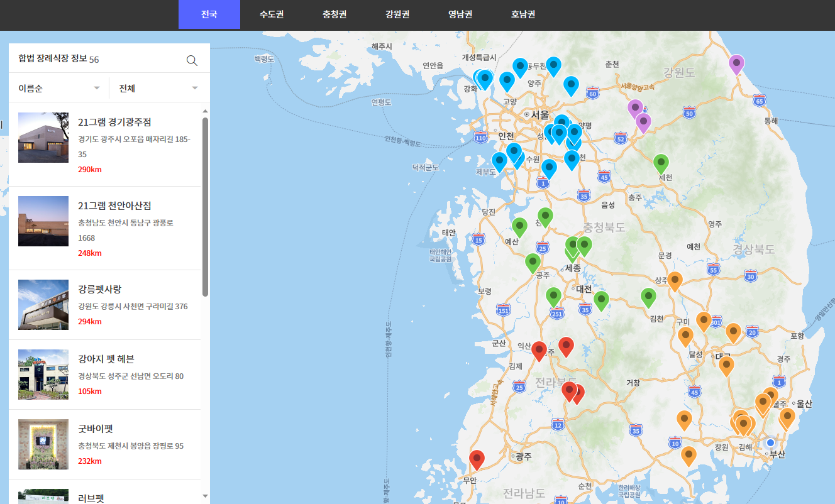Click address 강원도 강릉시 사천면 구라미길 376
This screenshot has width=835, height=504.
tap(133, 307)
